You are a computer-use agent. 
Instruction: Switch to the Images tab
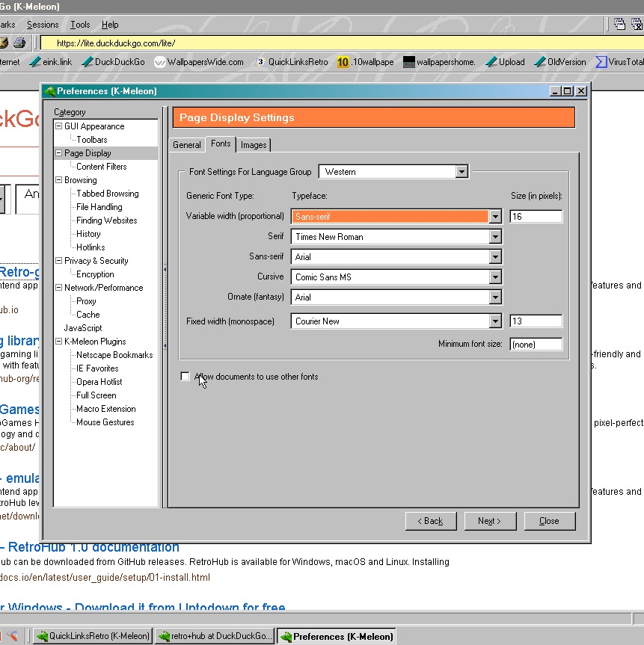(254, 145)
